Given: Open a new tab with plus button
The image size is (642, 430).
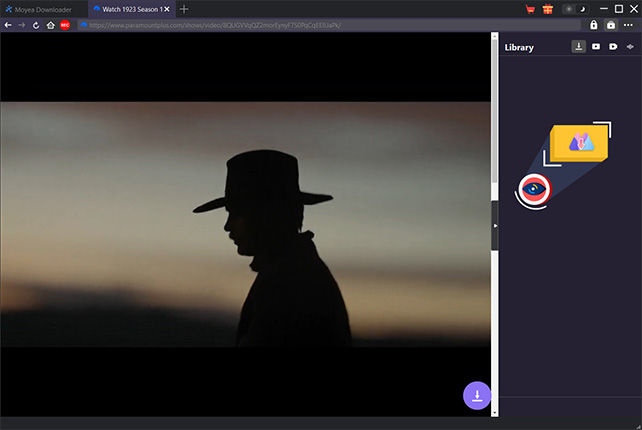Looking at the screenshot, I should (x=184, y=9).
